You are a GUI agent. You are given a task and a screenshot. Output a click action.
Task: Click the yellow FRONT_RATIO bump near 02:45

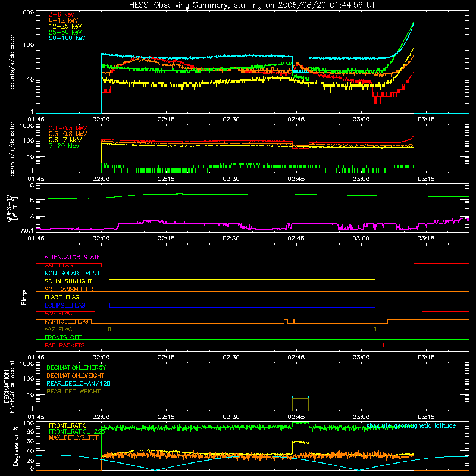point(300,448)
